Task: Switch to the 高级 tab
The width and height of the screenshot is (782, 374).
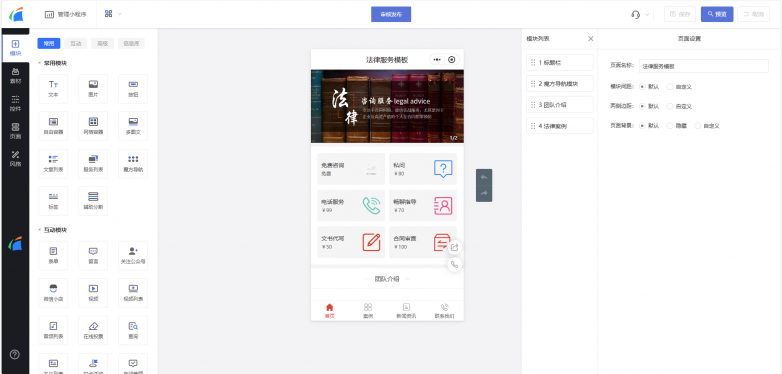Action: (102, 43)
